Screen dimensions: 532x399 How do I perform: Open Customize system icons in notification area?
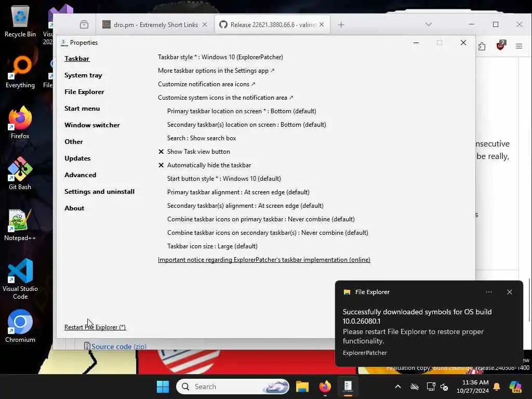[225, 98]
